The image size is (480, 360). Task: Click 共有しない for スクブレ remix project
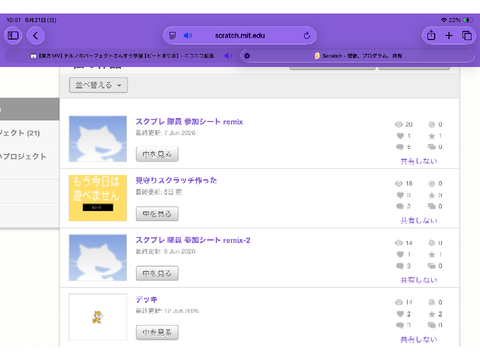[419, 161]
